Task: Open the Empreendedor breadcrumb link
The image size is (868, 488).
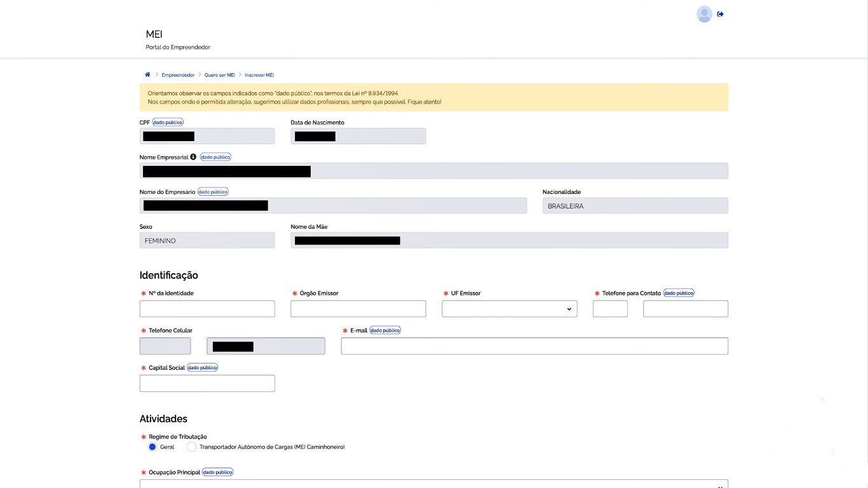Action: tap(178, 75)
